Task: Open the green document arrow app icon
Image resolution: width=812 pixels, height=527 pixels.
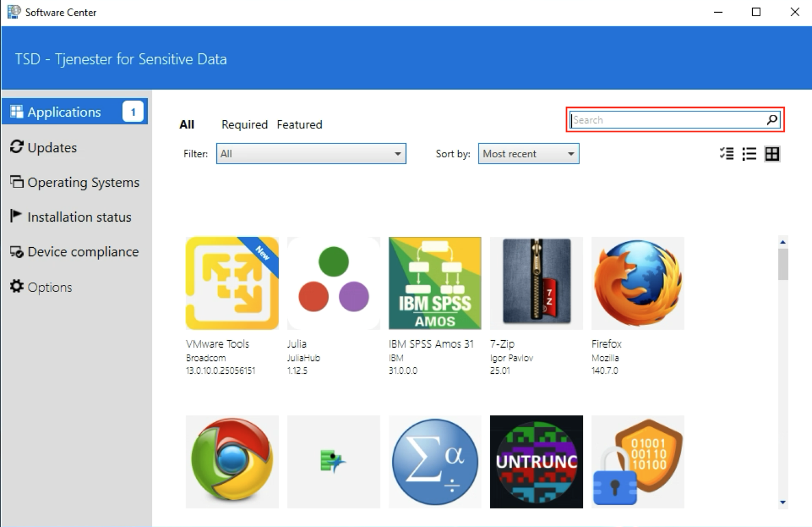Action: (x=333, y=462)
